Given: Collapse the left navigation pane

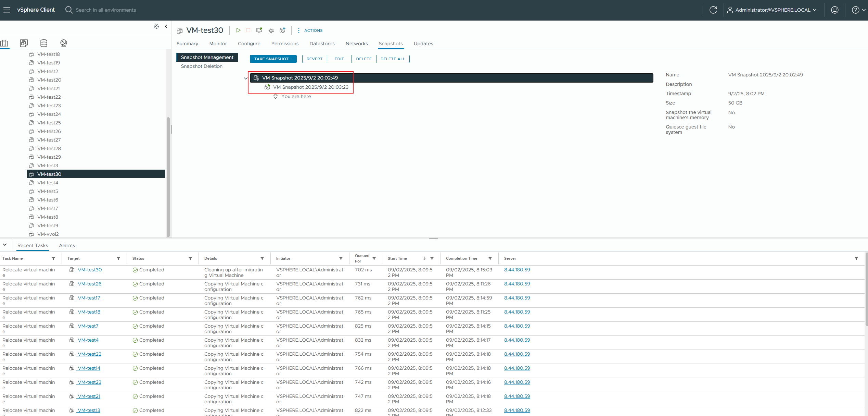Looking at the screenshot, I should tap(166, 26).
